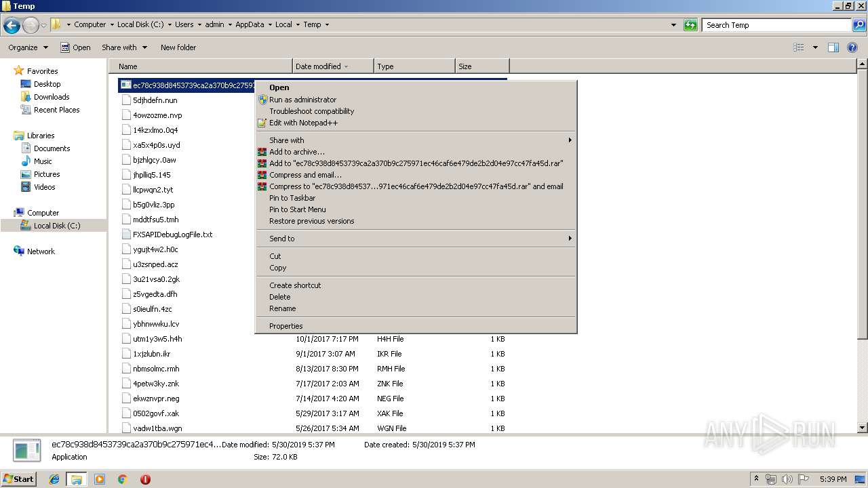
Task: Choose Add to archive...
Action: pos(416,152)
